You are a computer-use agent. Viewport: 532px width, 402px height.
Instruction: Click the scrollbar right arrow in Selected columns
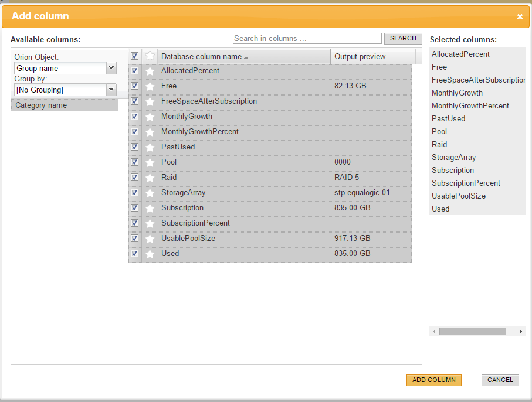pos(520,331)
